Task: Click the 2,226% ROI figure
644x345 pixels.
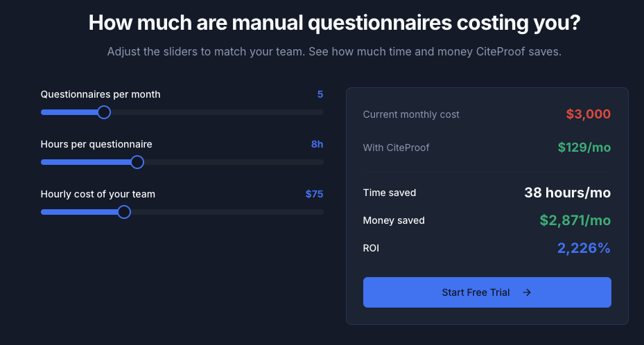Action: (584, 248)
